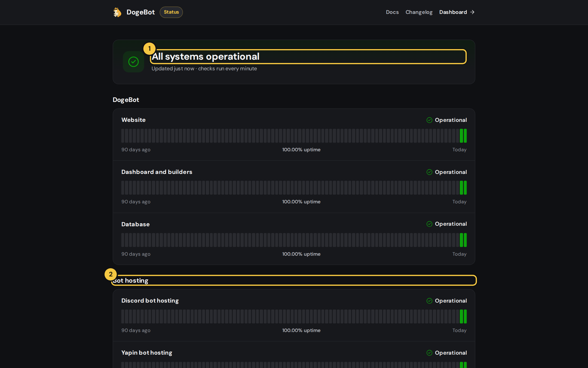588x368 pixels.
Task: Open the Docs link
Action: pos(392,12)
